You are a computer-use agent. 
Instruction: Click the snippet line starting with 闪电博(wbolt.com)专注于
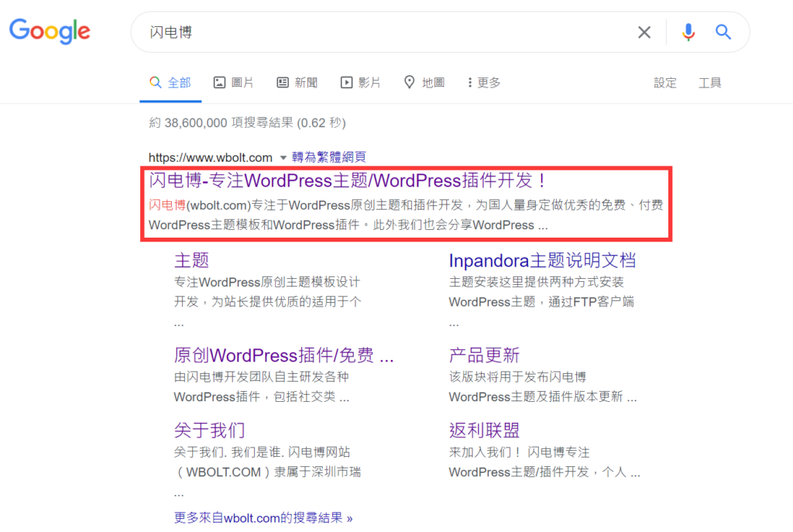pyautogui.click(x=406, y=204)
